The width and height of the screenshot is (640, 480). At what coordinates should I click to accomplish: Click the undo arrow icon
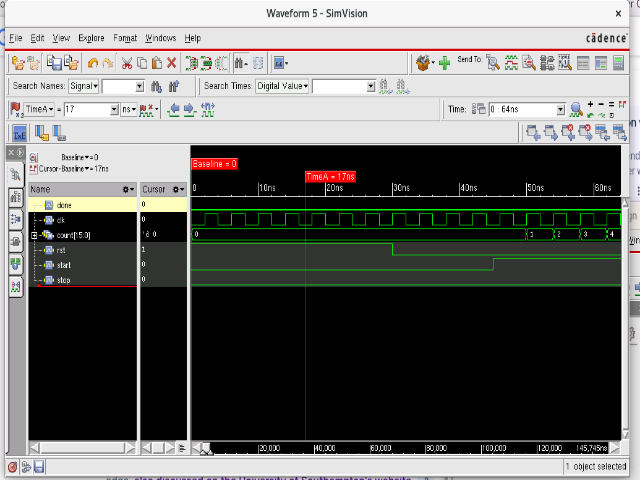(x=93, y=63)
